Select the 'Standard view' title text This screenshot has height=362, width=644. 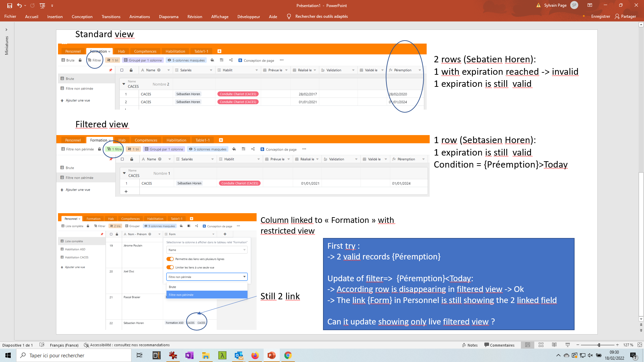(x=104, y=34)
